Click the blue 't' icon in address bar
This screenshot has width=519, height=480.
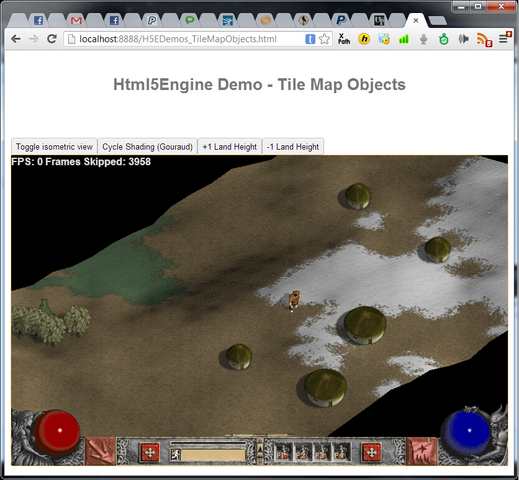(310, 39)
